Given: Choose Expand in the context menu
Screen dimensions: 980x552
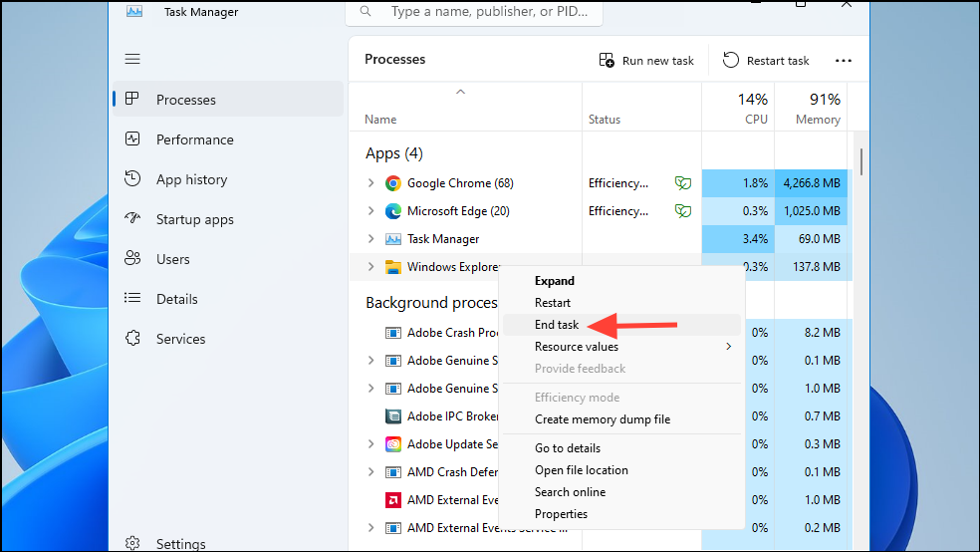Looking at the screenshot, I should click(x=621, y=281).
